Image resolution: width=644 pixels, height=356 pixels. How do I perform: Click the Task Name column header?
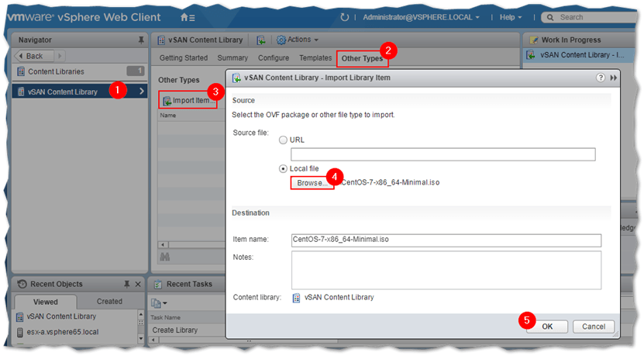[165, 317]
